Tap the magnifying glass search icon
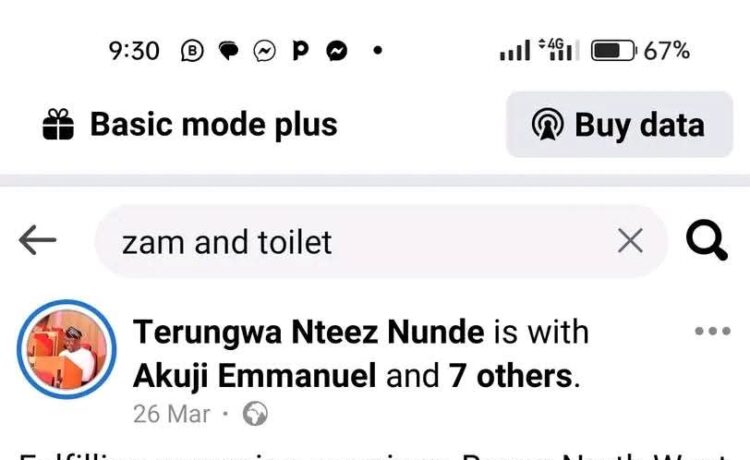Screen dimensions: 750x460 pos(705,240)
